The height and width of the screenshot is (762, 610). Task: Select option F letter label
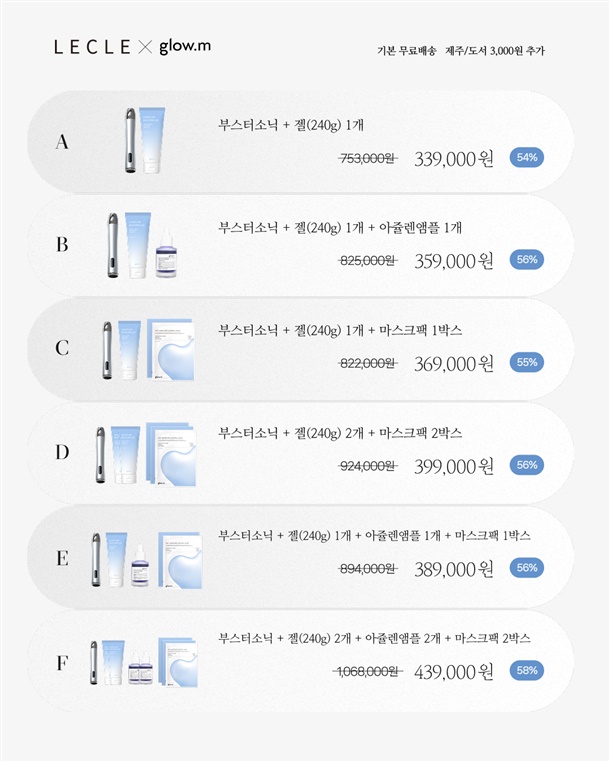click(x=62, y=661)
